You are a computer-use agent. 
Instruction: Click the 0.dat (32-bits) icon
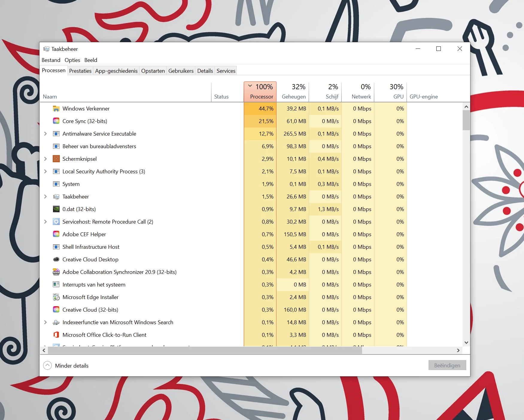56,209
